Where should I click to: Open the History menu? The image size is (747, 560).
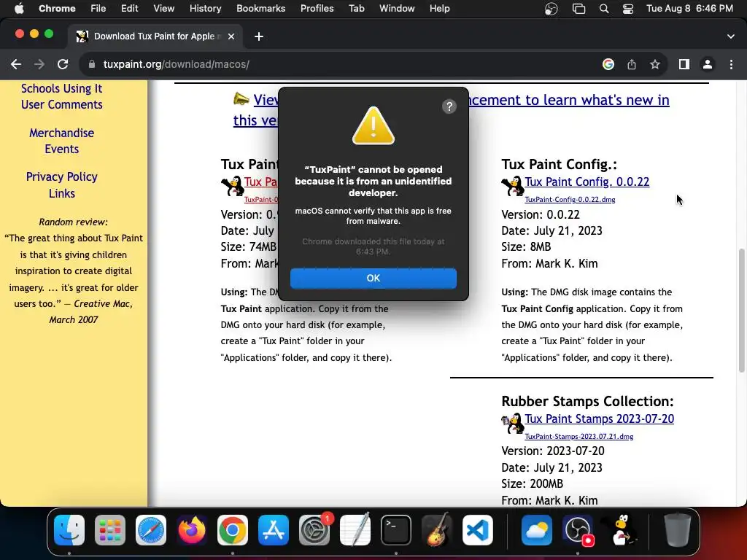pyautogui.click(x=205, y=8)
